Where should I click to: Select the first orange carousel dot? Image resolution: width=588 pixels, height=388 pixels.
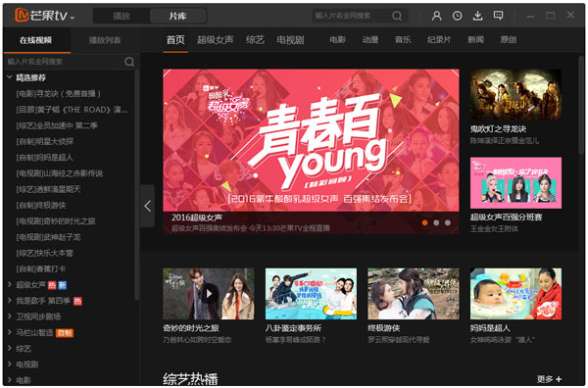[424, 222]
